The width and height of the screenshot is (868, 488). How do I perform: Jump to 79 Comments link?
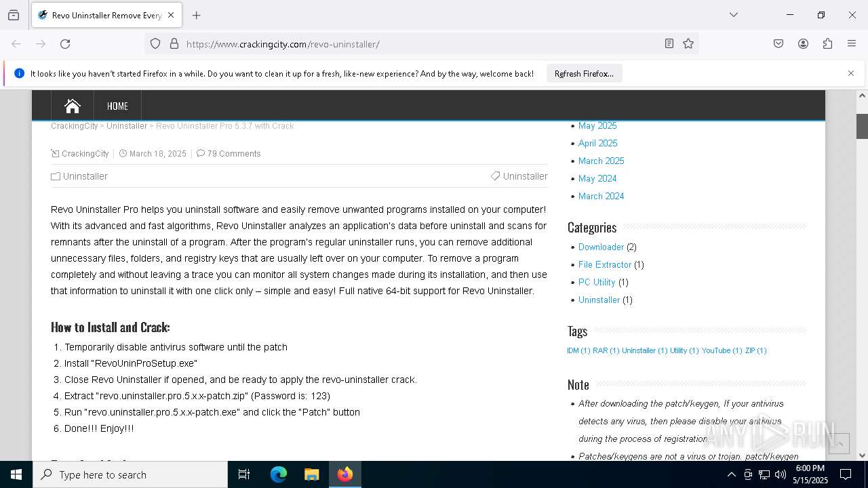click(234, 154)
